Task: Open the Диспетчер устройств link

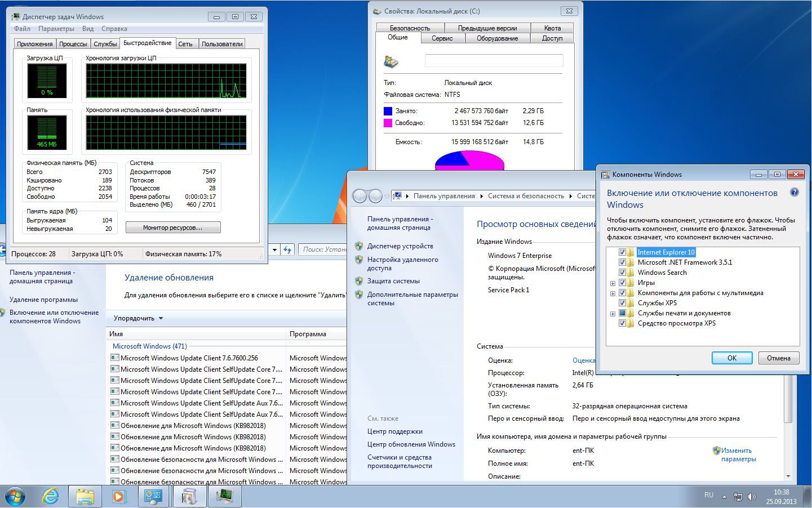Action: [x=400, y=246]
